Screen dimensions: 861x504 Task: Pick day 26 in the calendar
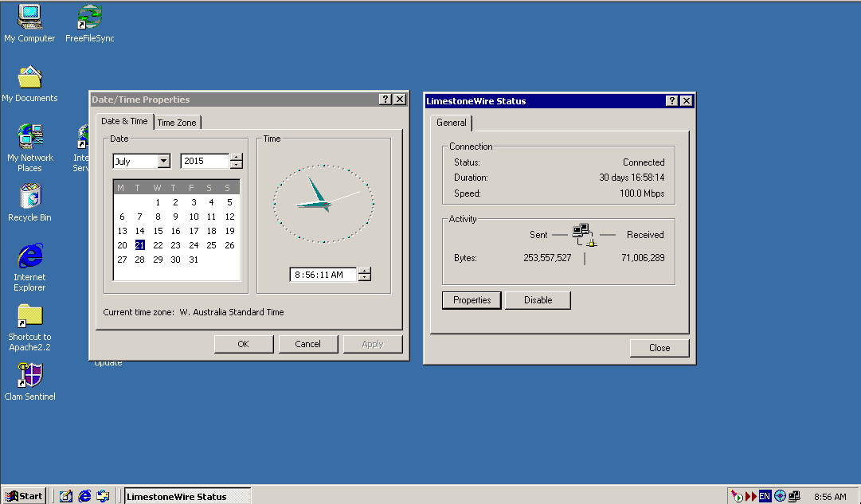point(229,245)
